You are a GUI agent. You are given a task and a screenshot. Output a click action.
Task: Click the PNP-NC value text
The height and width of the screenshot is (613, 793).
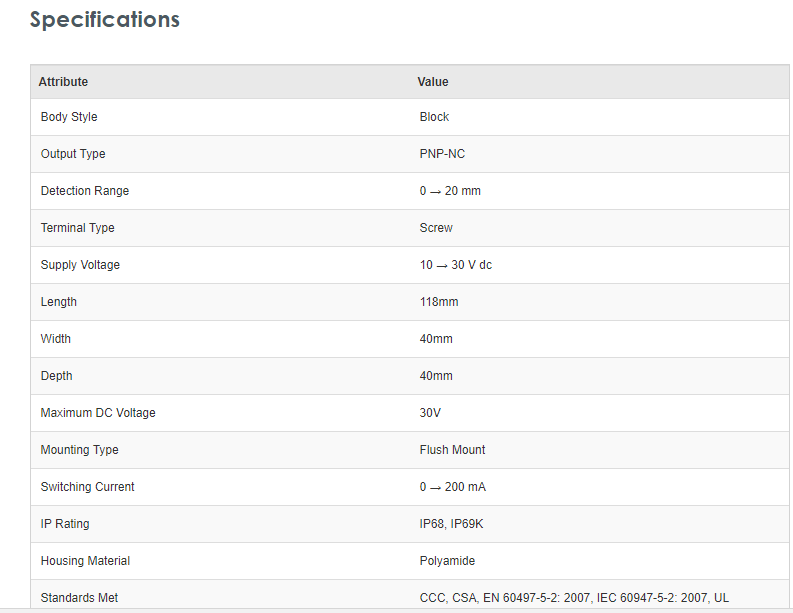442,154
